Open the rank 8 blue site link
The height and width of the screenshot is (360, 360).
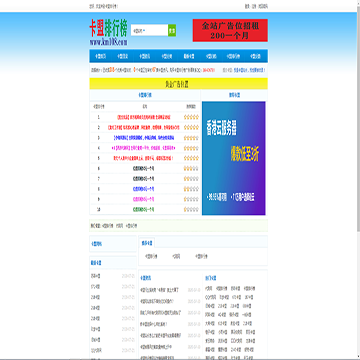coord(143,189)
